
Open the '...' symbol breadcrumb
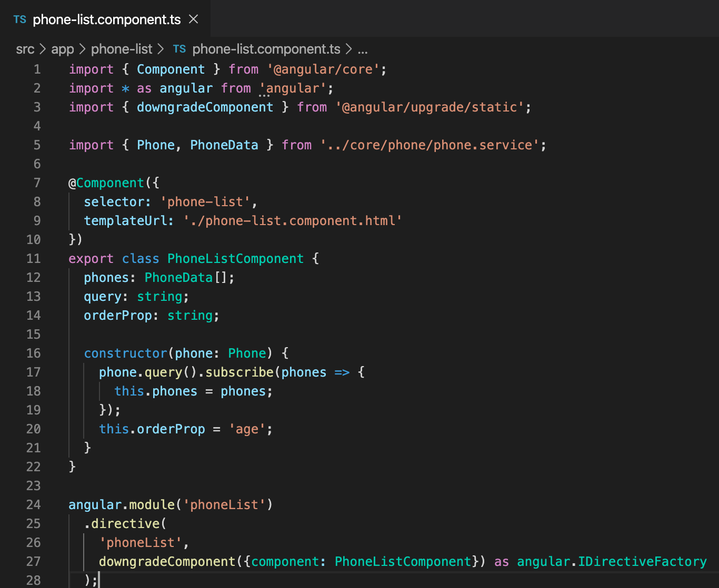363,49
